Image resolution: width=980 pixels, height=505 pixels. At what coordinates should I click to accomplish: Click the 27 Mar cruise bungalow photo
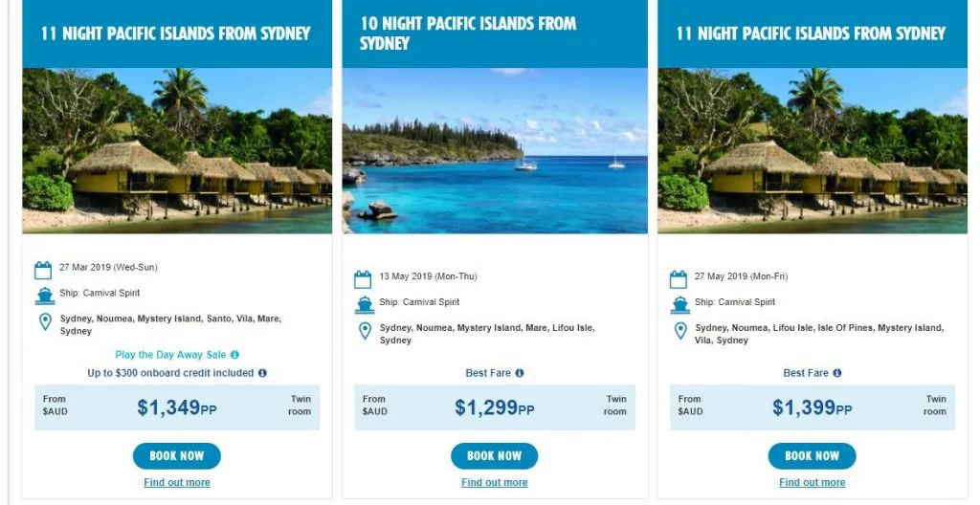coord(177,150)
